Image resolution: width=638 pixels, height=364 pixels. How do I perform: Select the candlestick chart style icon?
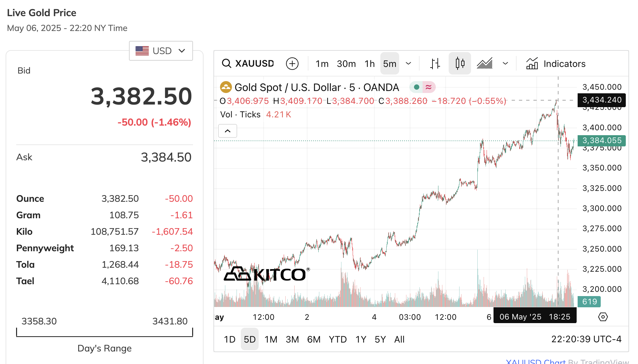tap(460, 63)
